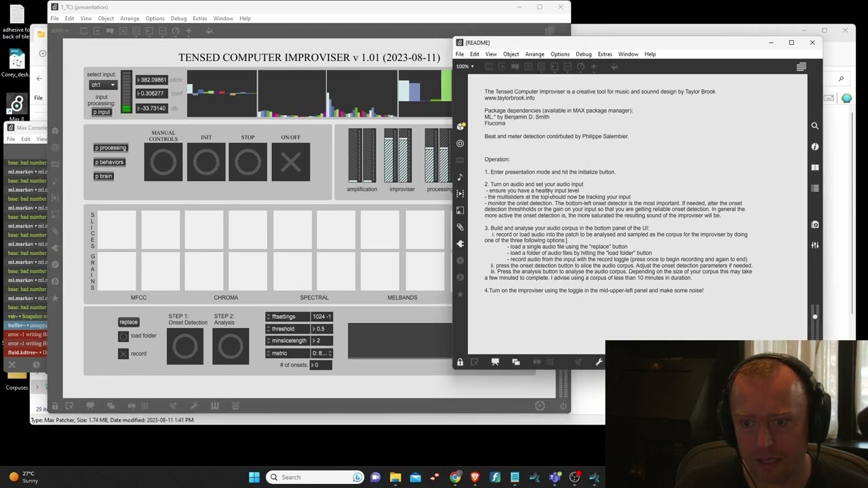Screen dimensions: 868x488
Task: Open the Images icon in README left sidebar
Action: [460, 211]
